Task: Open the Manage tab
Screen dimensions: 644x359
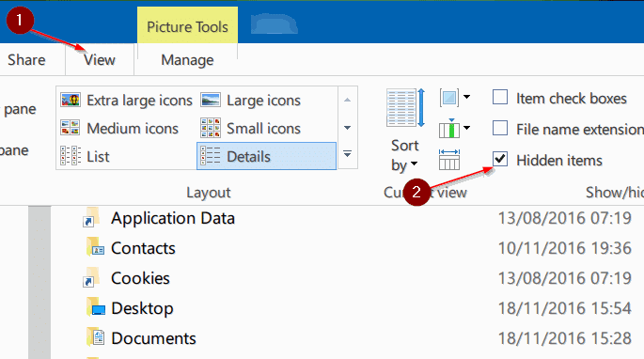Action: pyautogui.click(x=187, y=60)
